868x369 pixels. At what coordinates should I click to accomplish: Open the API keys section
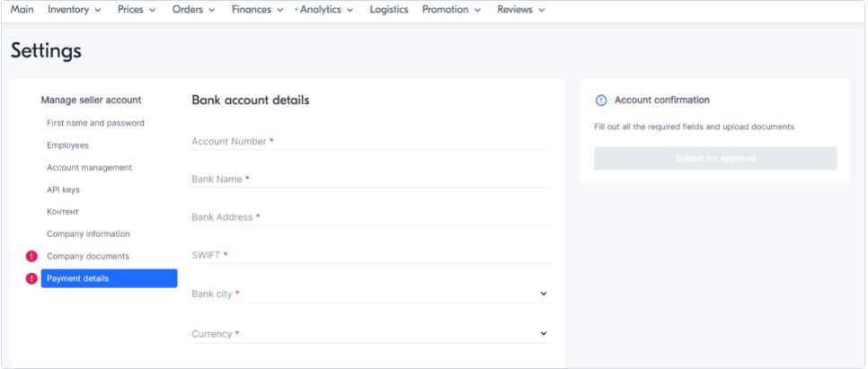pyautogui.click(x=65, y=189)
